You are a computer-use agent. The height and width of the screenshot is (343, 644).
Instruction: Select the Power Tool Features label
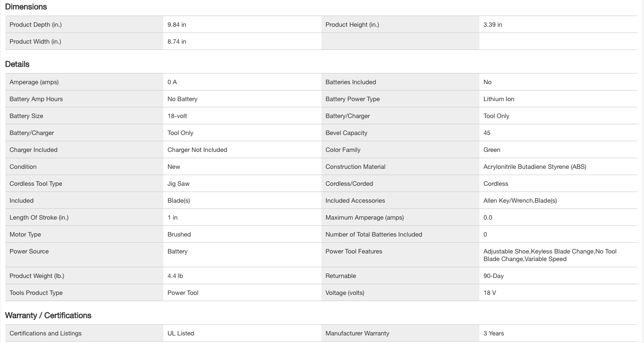click(354, 251)
